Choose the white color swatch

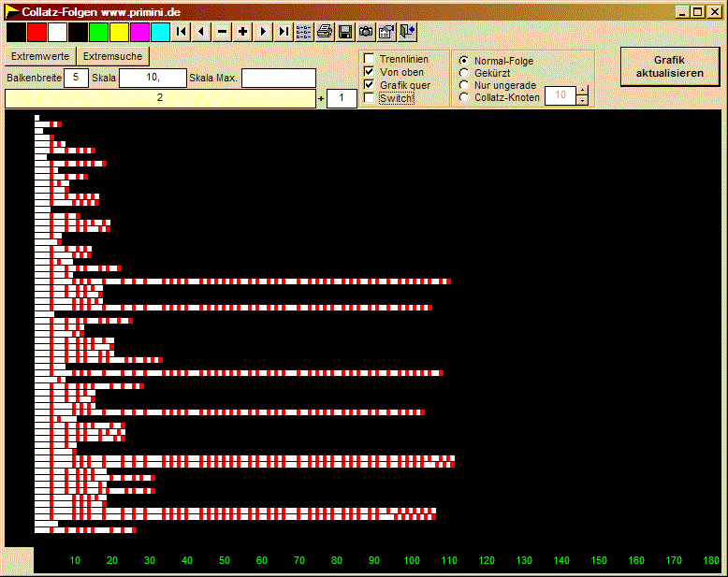pos(57,33)
